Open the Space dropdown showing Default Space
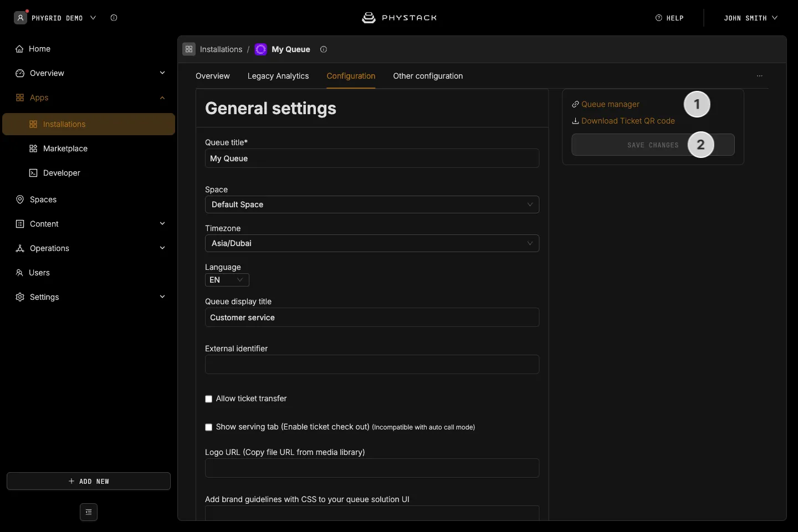 [372, 204]
